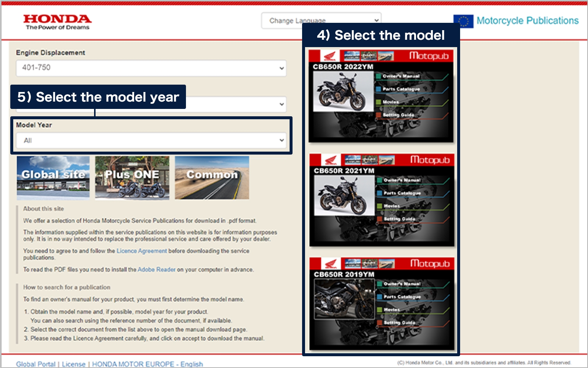The height and width of the screenshot is (368, 588).
Task: Open Setting Guide for CB650R 2022YM
Action: 398,115
